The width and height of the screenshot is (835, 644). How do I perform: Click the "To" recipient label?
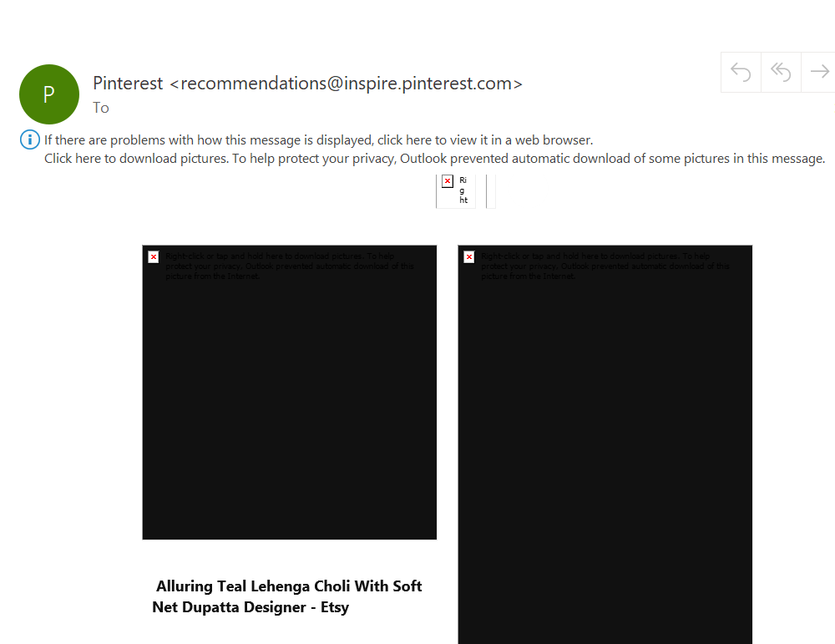pyautogui.click(x=101, y=108)
